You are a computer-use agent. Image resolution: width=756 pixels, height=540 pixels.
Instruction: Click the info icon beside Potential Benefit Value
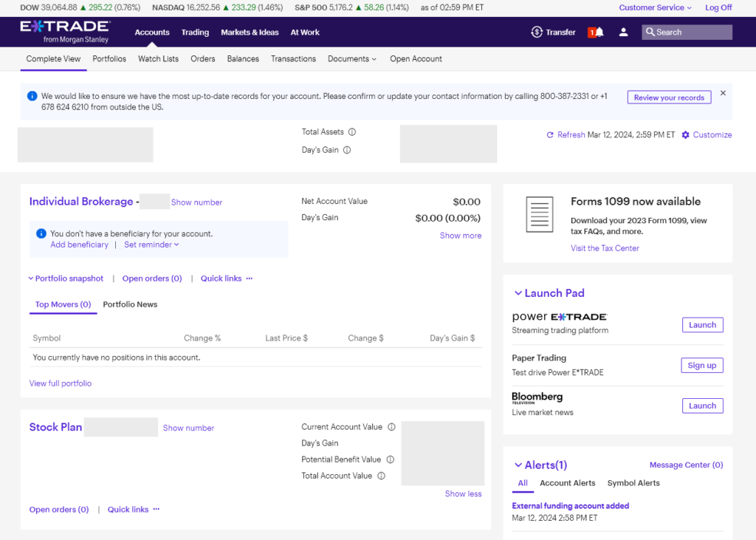pos(391,459)
